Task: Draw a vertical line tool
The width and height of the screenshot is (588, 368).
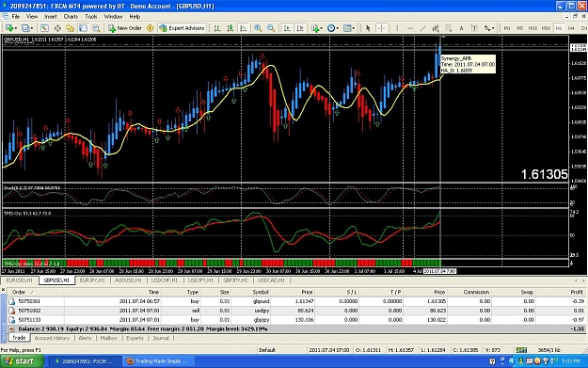Action: point(397,28)
